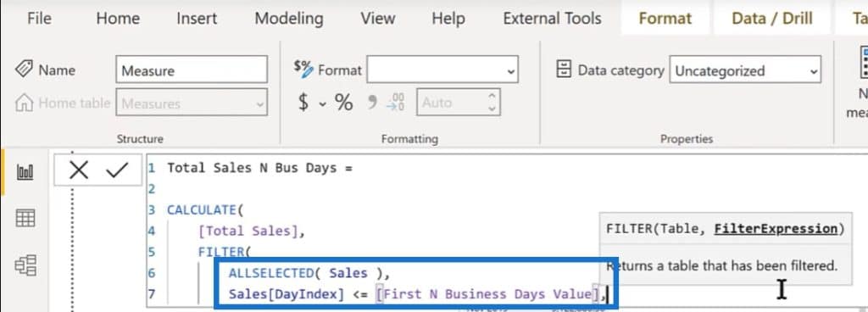Open the Report view icon

pyautogui.click(x=25, y=172)
